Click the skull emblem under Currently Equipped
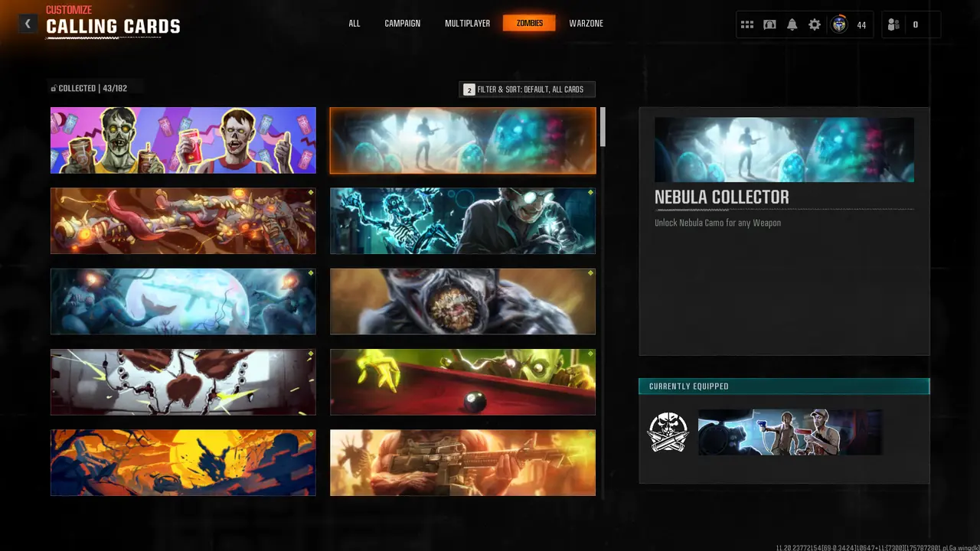The height and width of the screenshot is (551, 980). (668, 432)
